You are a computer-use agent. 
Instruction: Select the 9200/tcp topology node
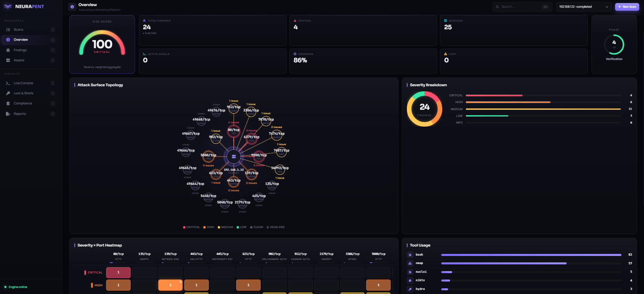click(x=259, y=157)
